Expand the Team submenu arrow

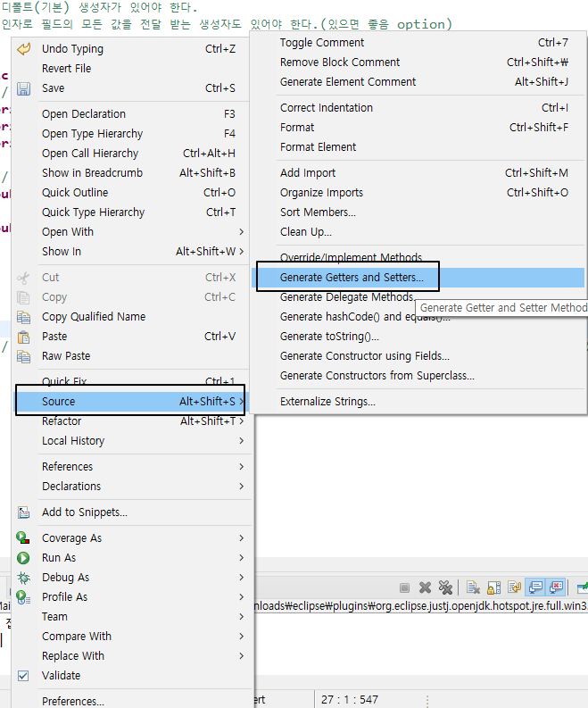[242, 617]
